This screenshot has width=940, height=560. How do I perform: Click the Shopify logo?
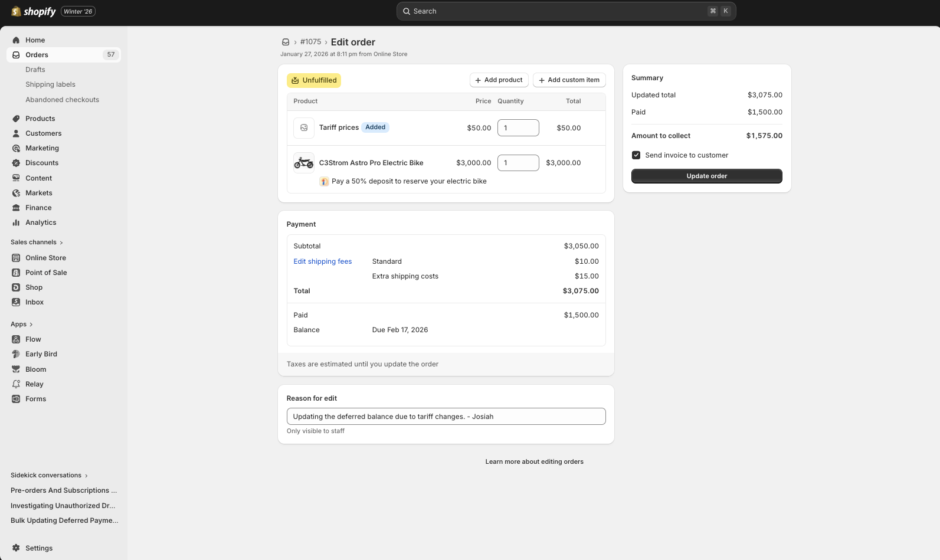(x=34, y=11)
